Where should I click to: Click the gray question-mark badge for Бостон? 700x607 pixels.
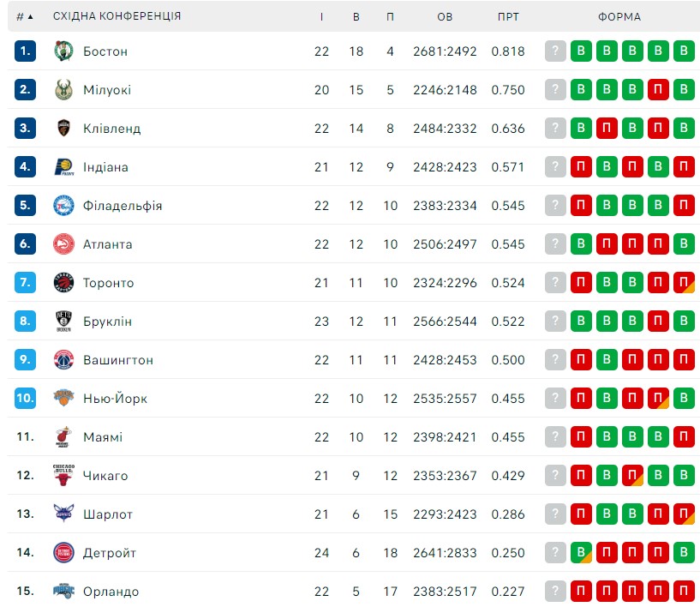(555, 51)
